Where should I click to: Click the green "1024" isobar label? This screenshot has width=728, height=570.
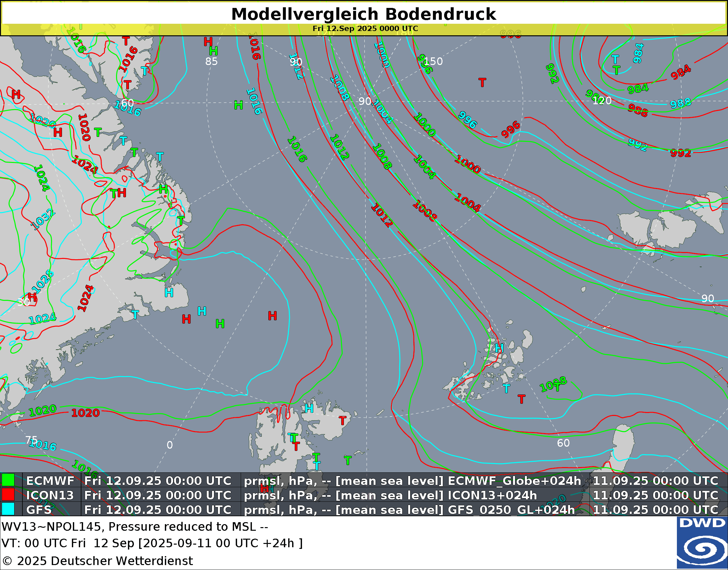tap(42, 178)
